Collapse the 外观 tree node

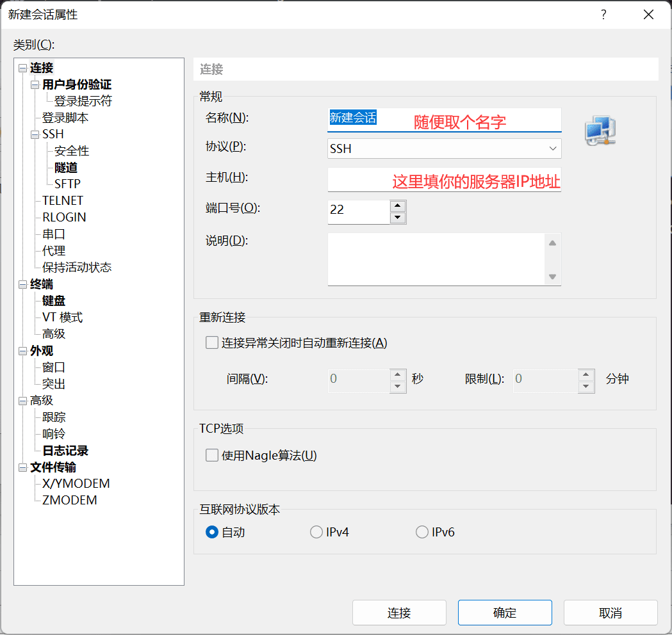pyautogui.click(x=22, y=351)
